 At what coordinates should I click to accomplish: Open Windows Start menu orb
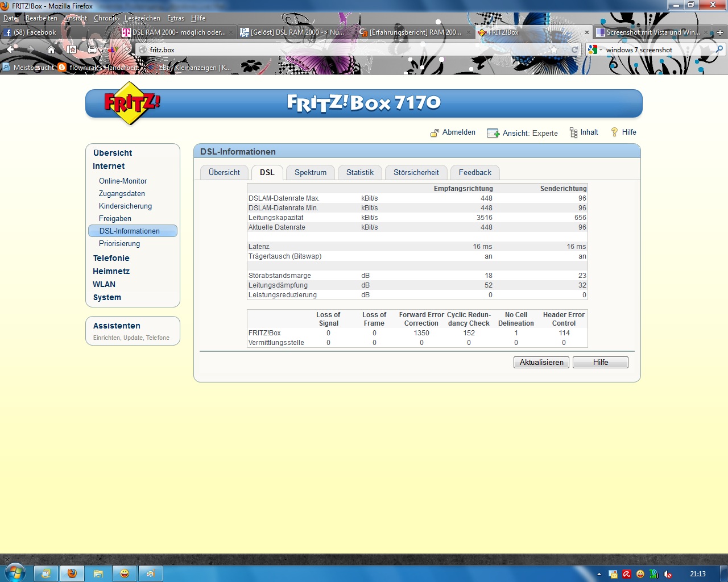[15, 572]
